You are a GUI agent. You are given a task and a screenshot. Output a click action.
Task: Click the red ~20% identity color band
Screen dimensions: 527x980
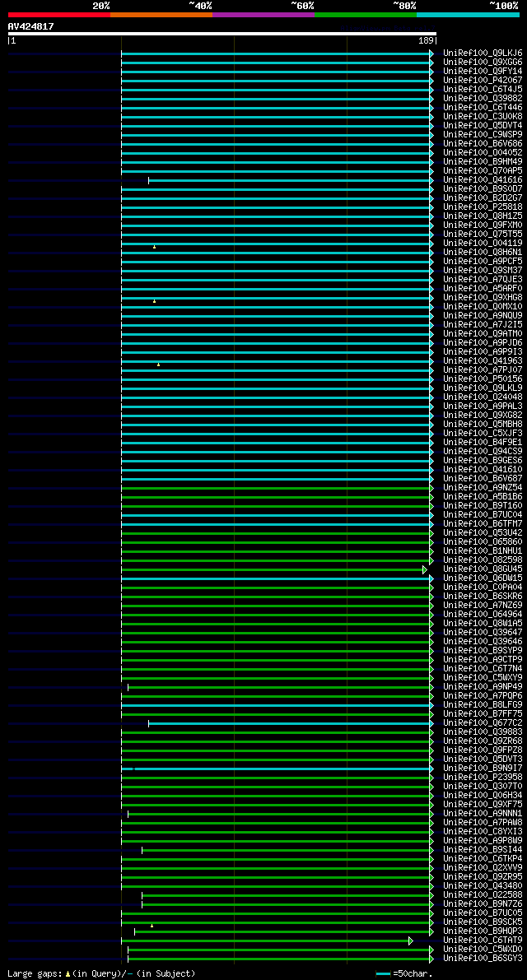[x=59, y=14]
